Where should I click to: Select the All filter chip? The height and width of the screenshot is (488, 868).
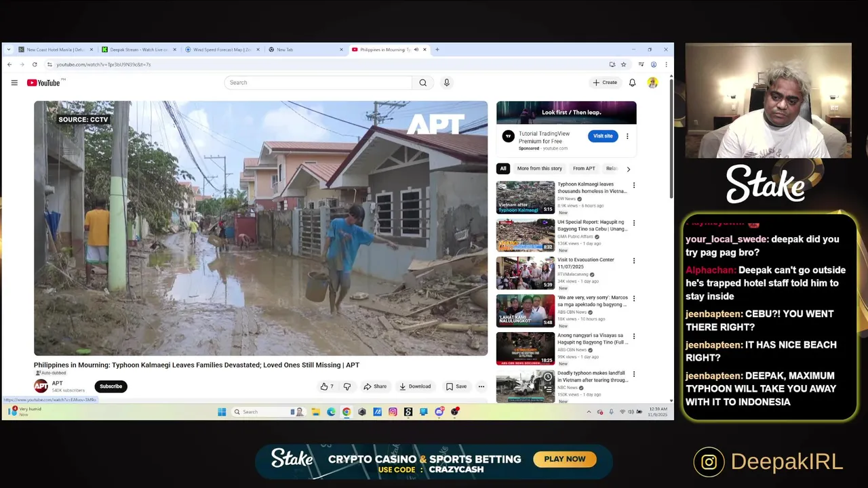[503, 168]
